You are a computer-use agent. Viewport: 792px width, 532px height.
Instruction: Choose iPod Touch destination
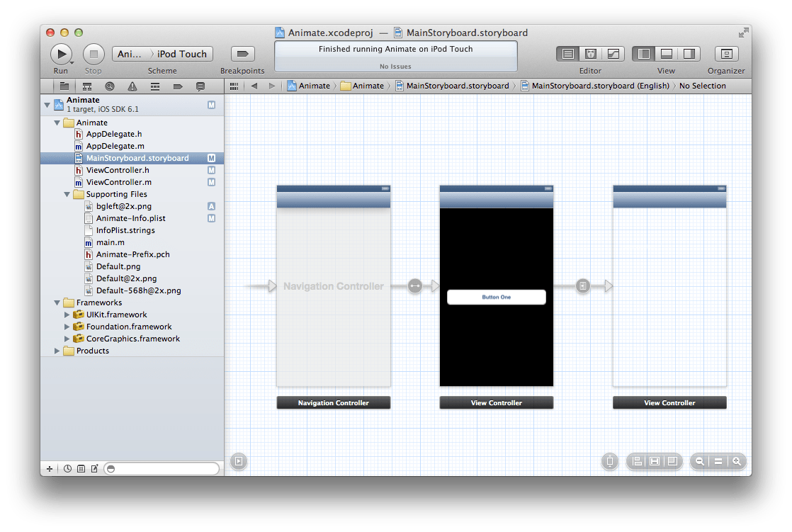coord(182,54)
